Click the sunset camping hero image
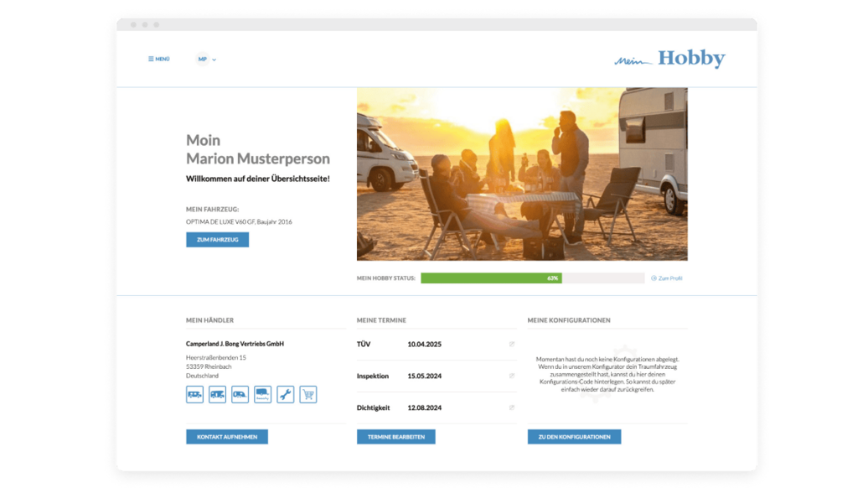This screenshot has width=868, height=488. [521, 174]
